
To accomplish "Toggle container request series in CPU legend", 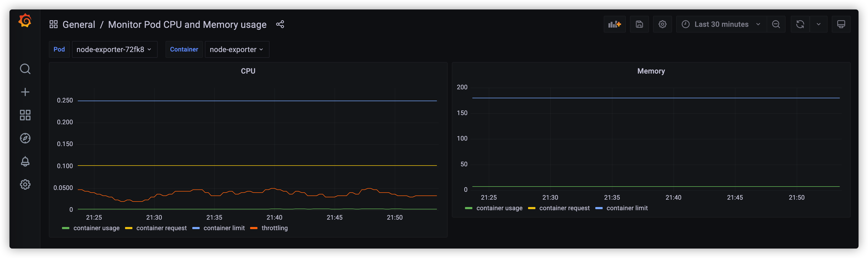I will point(161,228).
